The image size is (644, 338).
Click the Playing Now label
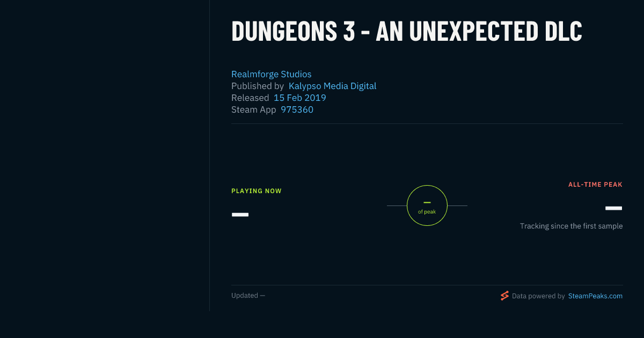(257, 191)
